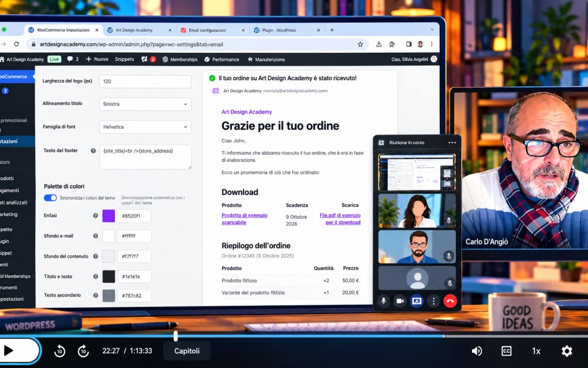Open the browser three-dot menu
This screenshot has height=368, width=588.
point(432,44)
